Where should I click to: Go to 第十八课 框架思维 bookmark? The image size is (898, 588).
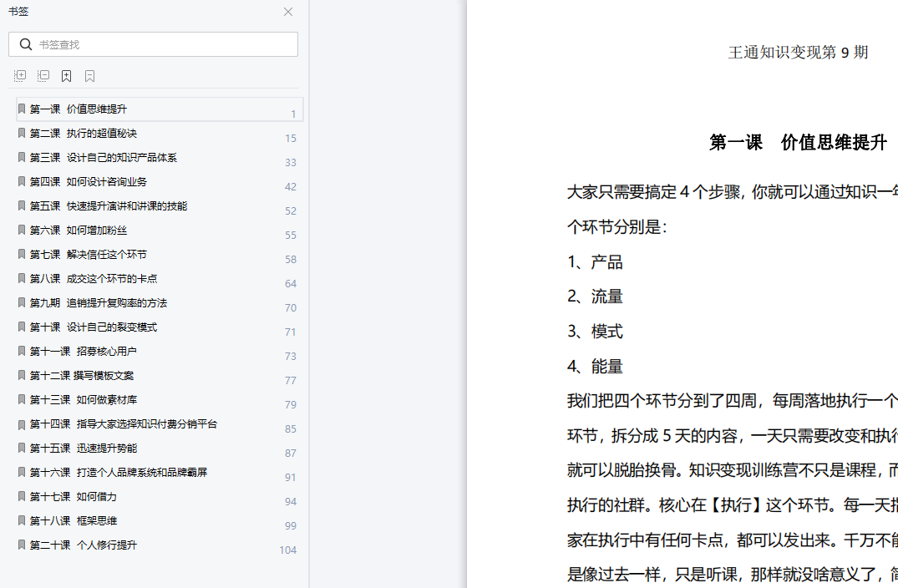(x=73, y=520)
